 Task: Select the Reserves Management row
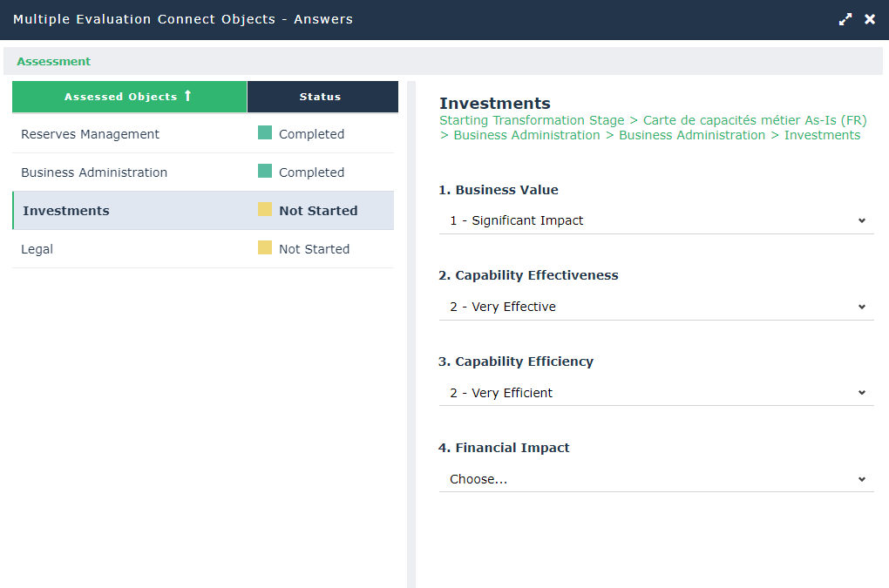(x=91, y=134)
